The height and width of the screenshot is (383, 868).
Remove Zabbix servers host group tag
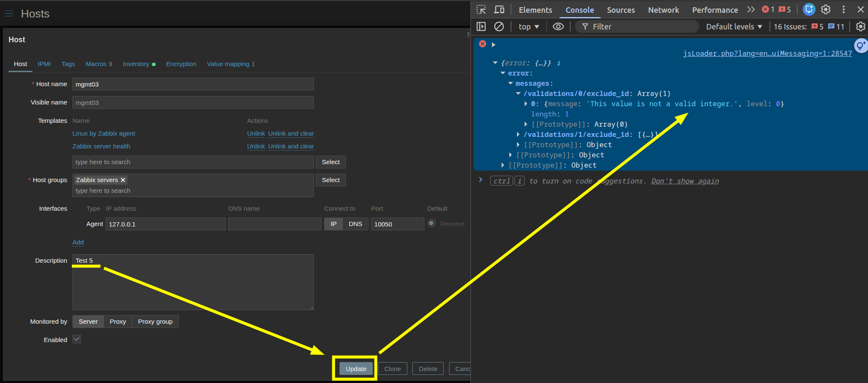click(123, 180)
